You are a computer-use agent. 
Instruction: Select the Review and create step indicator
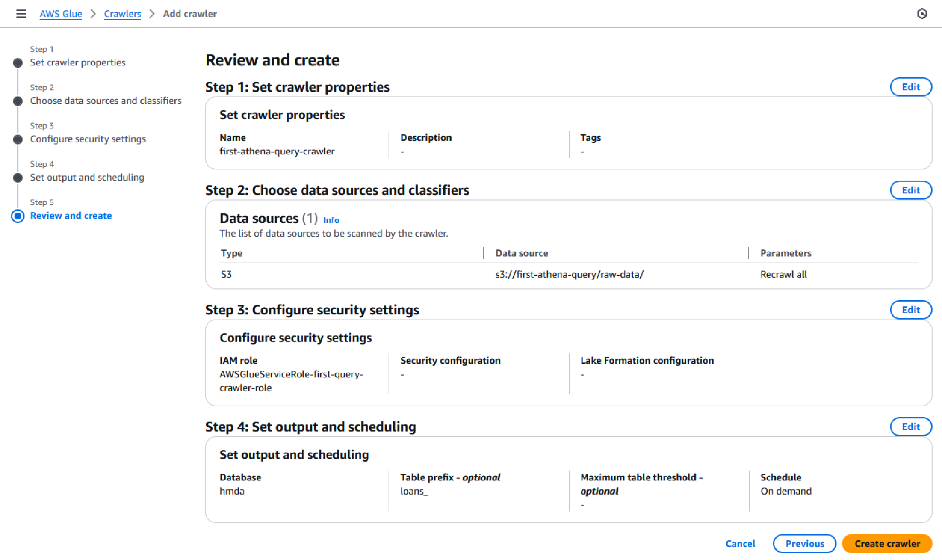click(x=17, y=216)
